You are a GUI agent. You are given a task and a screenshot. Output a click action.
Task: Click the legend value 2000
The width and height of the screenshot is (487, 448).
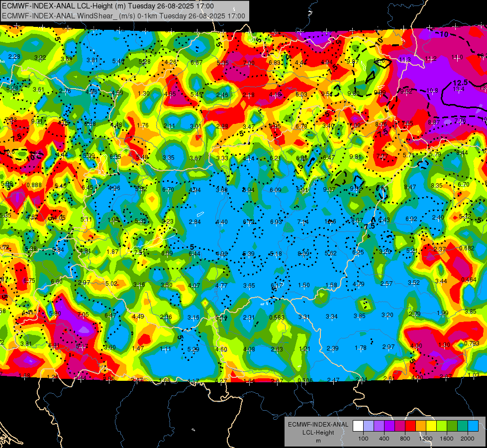coord(468,439)
